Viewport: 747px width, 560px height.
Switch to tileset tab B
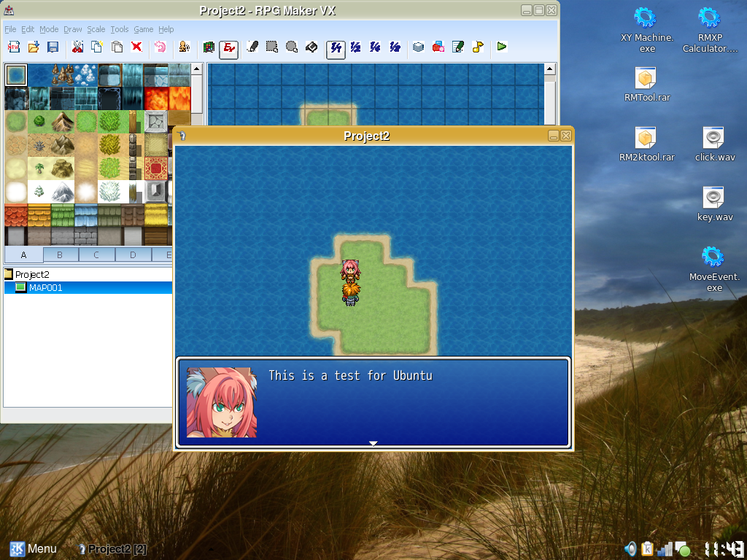point(60,254)
